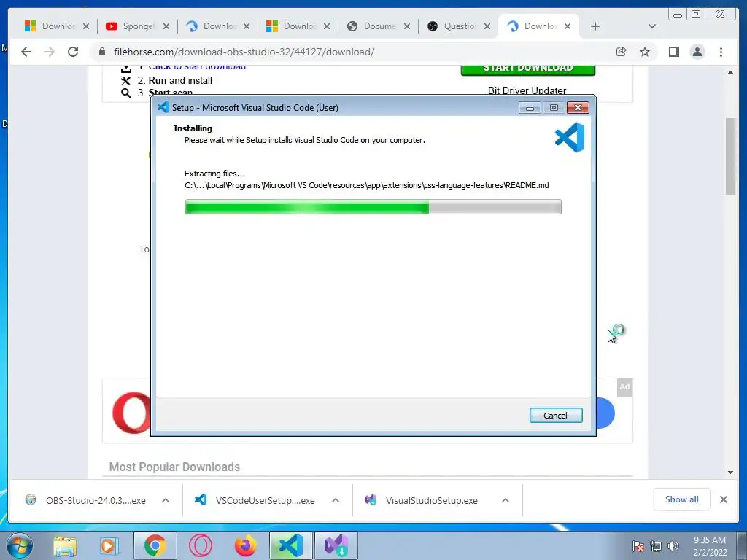The image size is (747, 560).
Task: Expand the Chrome tab search dropdown
Action: [x=652, y=26]
